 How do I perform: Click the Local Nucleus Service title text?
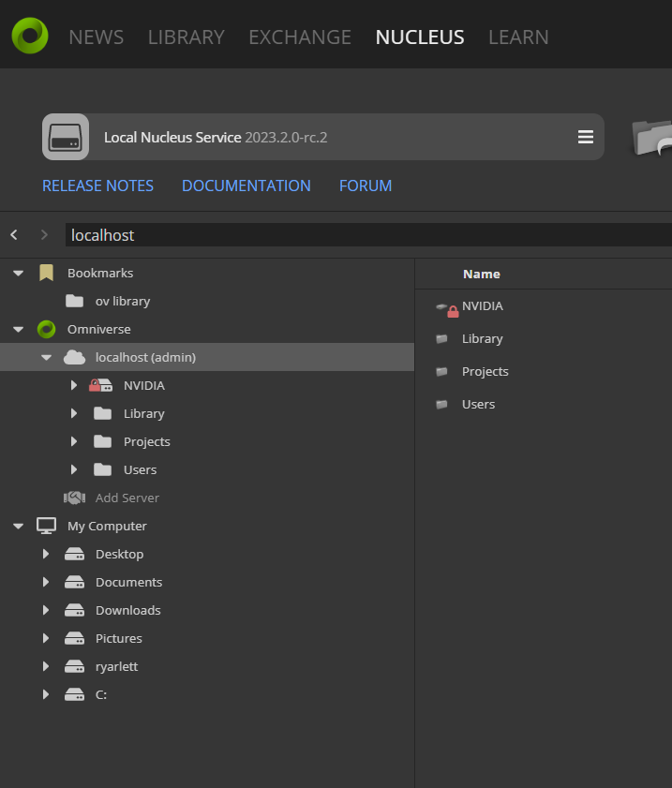click(x=172, y=137)
